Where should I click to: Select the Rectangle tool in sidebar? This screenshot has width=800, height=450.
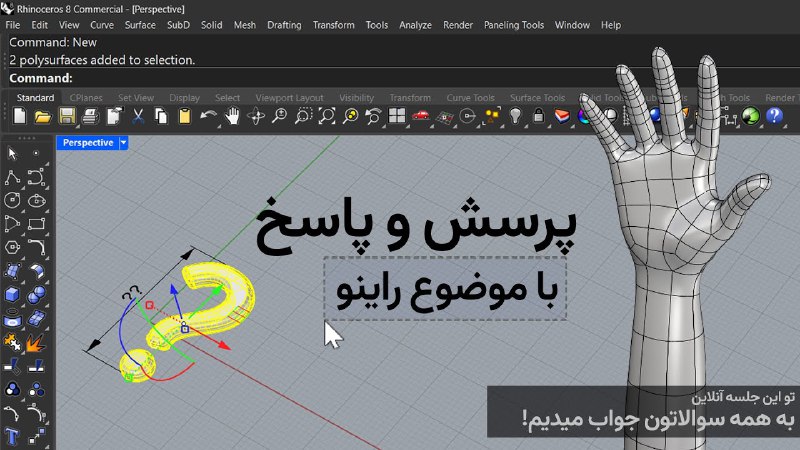pyautogui.click(x=37, y=223)
